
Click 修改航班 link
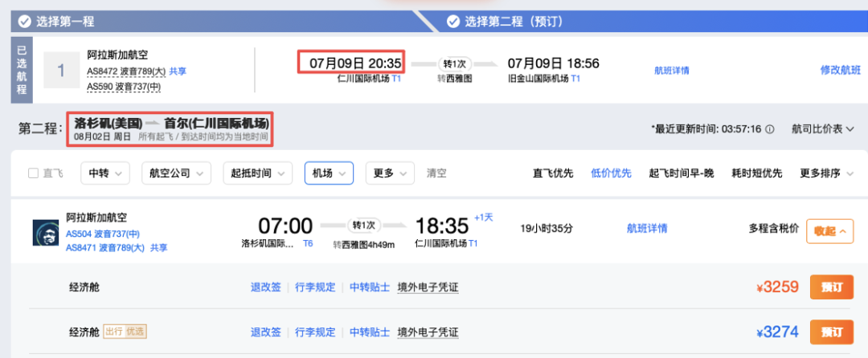[841, 70]
